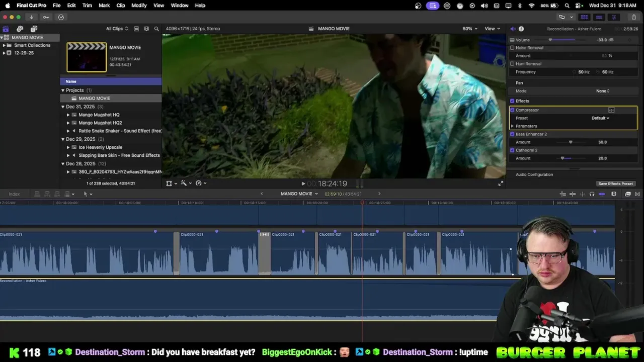This screenshot has width=644, height=362.
Task: Open the timeline Index panel
Action: pos(14,194)
